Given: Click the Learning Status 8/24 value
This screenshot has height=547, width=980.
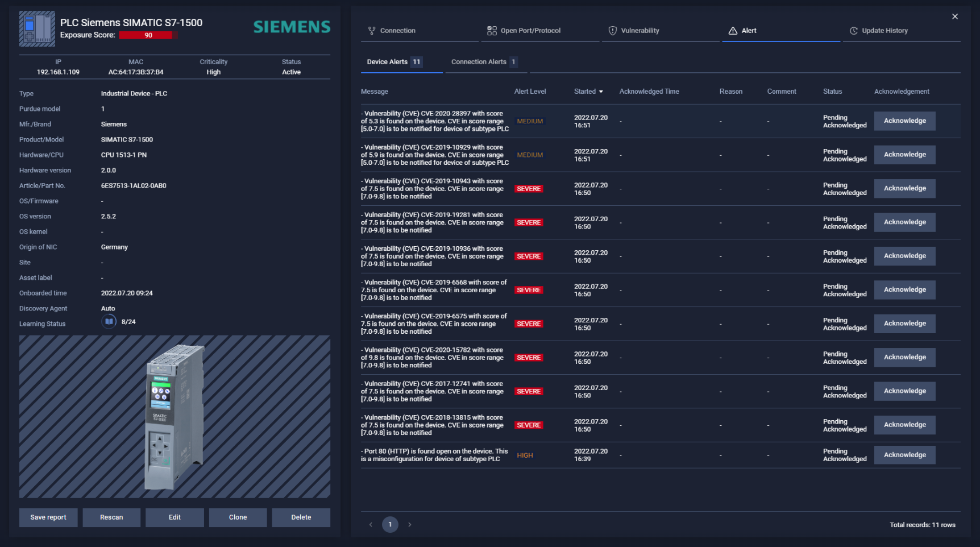Looking at the screenshot, I should pyautogui.click(x=128, y=322).
